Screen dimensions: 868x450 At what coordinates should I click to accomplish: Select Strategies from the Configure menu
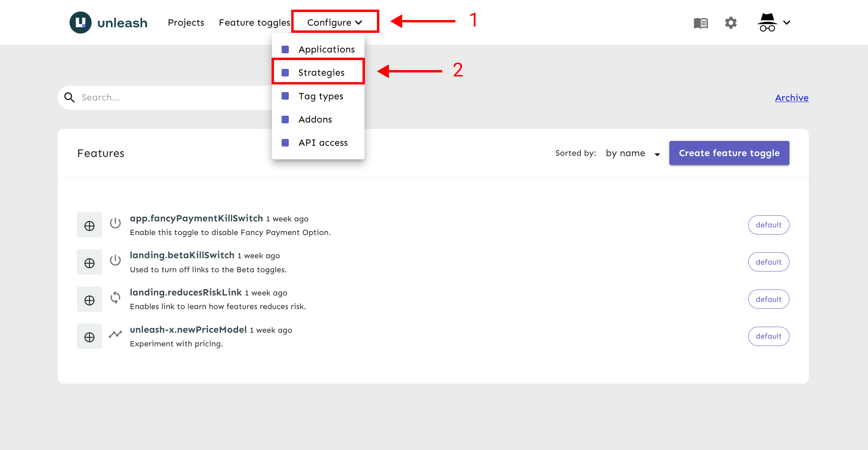click(321, 72)
